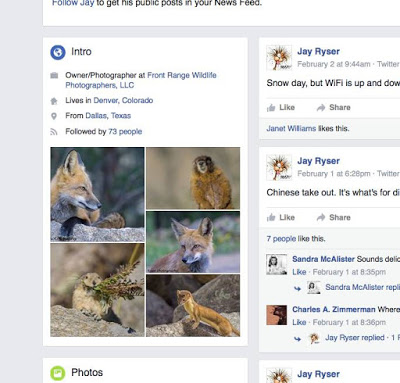400x383 pixels.
Task: Open the Denver, Colorado link
Action: click(x=123, y=100)
